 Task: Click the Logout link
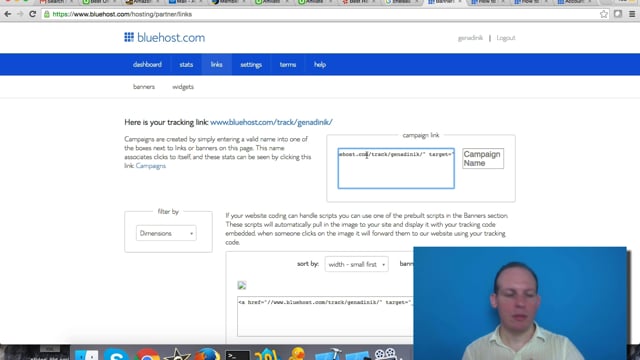[x=506, y=38]
